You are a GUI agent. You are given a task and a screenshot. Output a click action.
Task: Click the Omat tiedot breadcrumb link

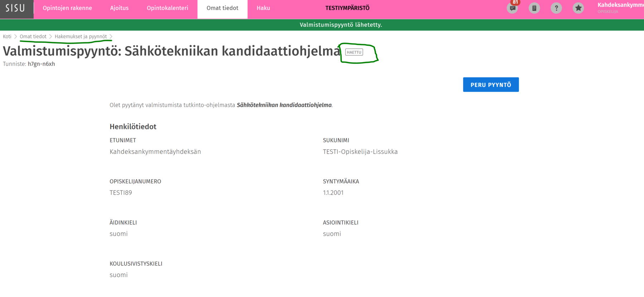(x=33, y=36)
